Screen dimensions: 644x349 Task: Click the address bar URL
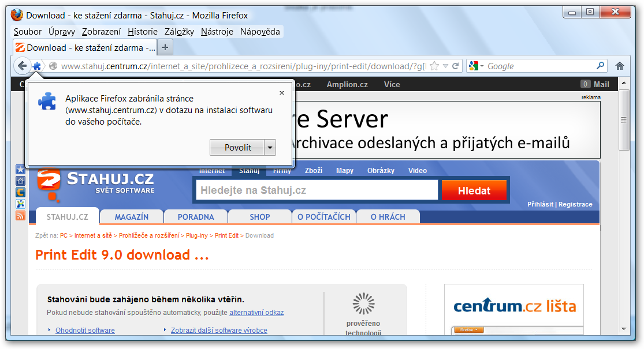[x=244, y=66]
